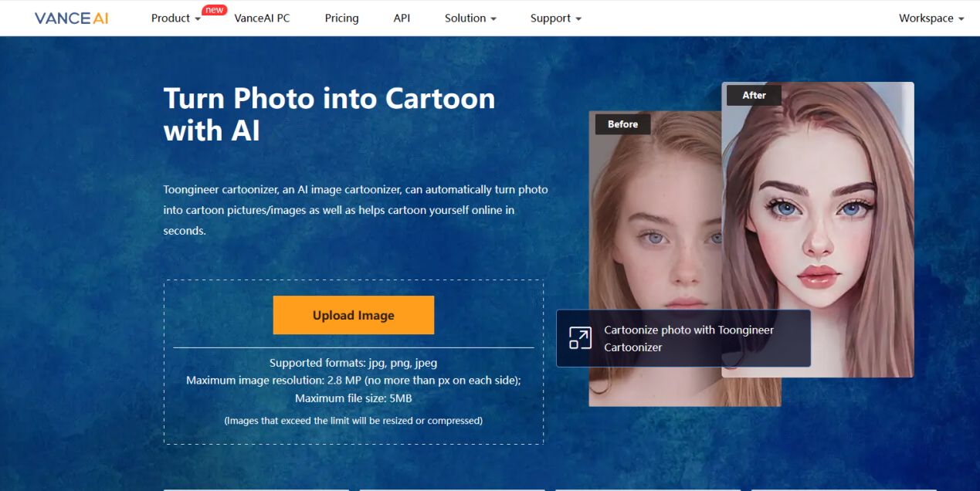Click the After label tag
Screen dimensions: 980x491
pos(754,96)
